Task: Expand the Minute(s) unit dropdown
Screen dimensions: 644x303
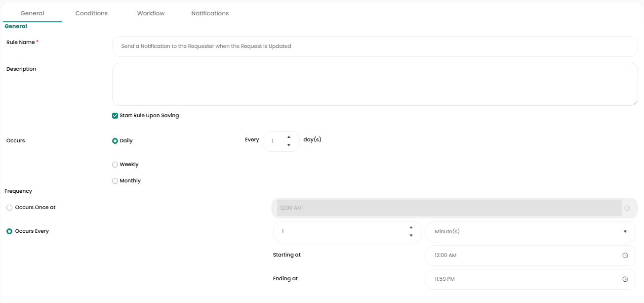Action: click(530, 232)
